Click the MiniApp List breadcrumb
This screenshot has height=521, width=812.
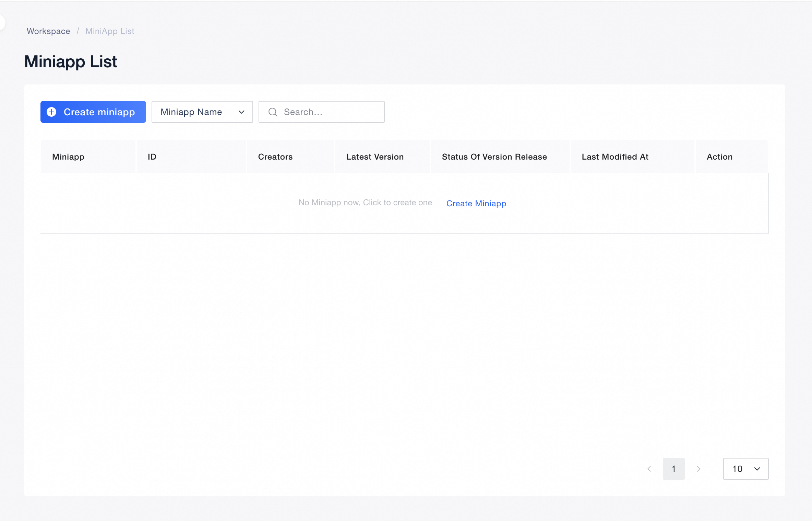point(110,31)
